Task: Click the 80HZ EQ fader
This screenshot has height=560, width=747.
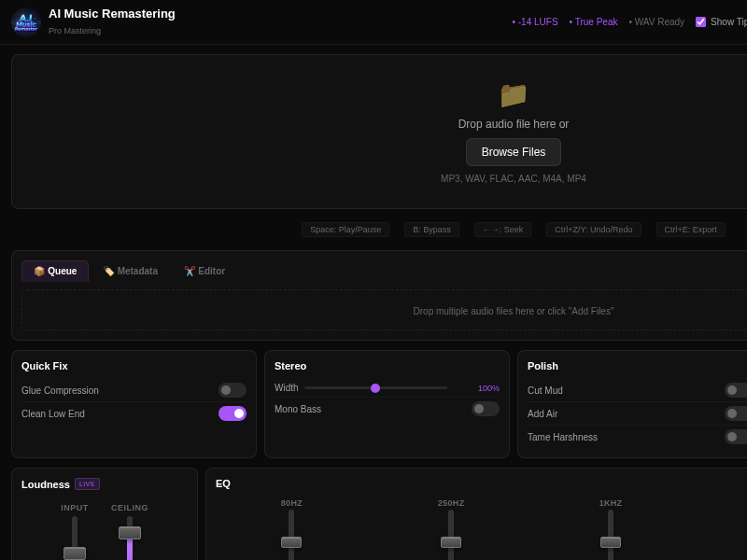Action: tap(291, 542)
